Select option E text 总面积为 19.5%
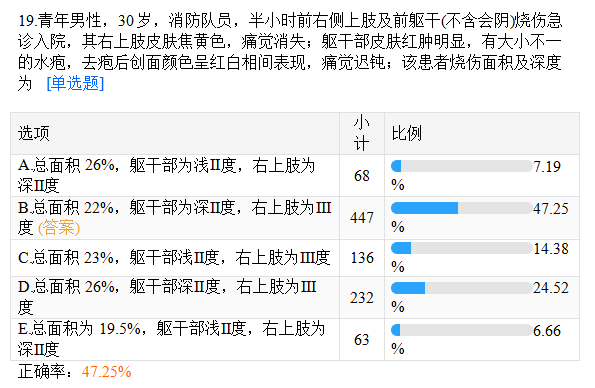The height and width of the screenshot is (388, 595). [x=80, y=328]
